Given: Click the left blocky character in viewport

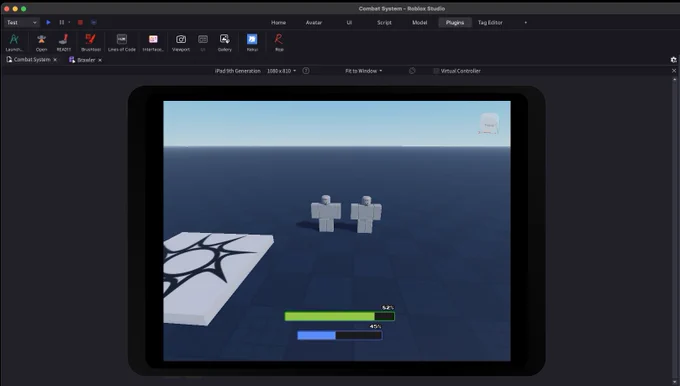Looking at the screenshot, I should (x=326, y=213).
